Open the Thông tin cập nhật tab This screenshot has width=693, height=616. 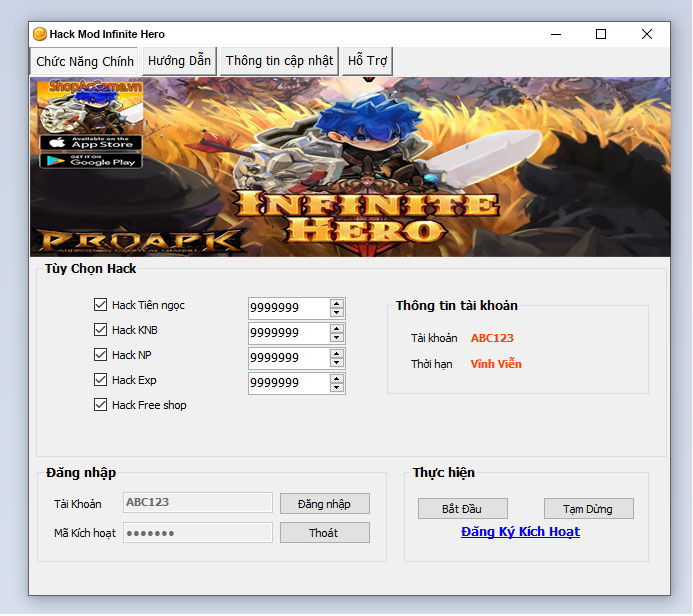[x=279, y=61]
